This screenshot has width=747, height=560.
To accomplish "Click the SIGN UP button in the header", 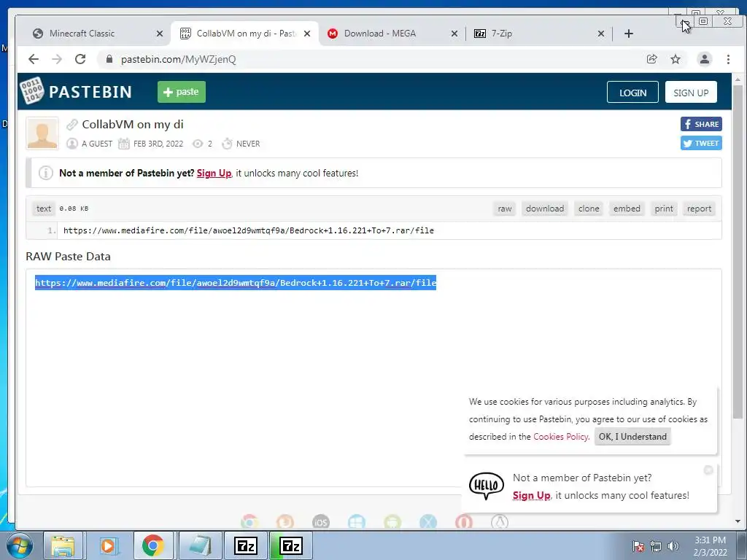I will pyautogui.click(x=691, y=93).
